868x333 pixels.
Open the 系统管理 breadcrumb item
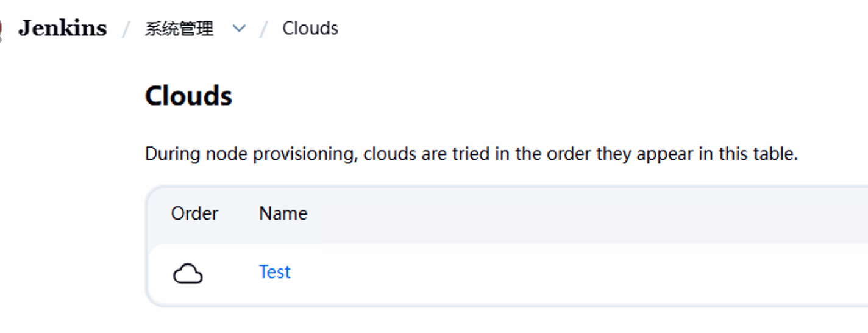pos(179,29)
